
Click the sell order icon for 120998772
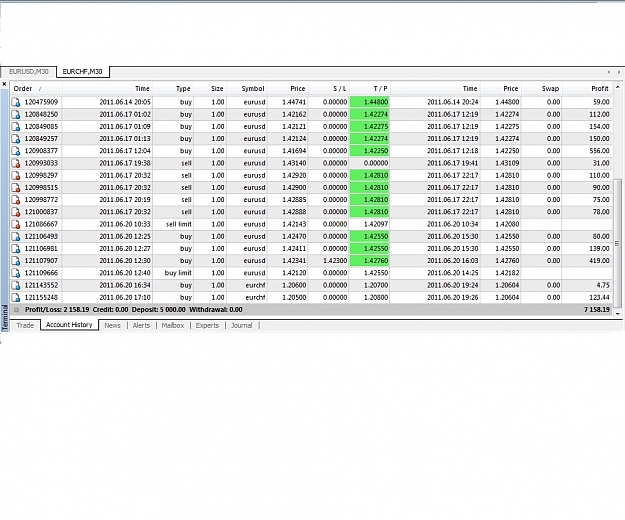coord(16,200)
